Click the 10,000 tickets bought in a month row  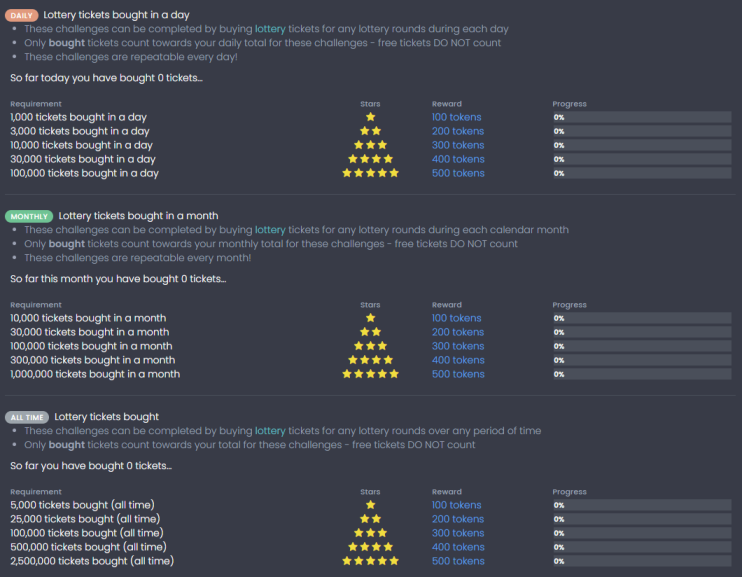[x=371, y=318]
